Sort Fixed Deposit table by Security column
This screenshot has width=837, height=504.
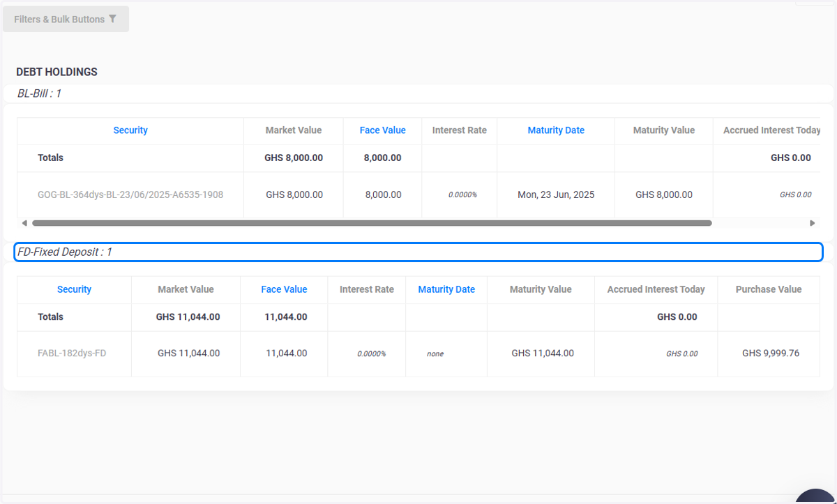coord(74,289)
